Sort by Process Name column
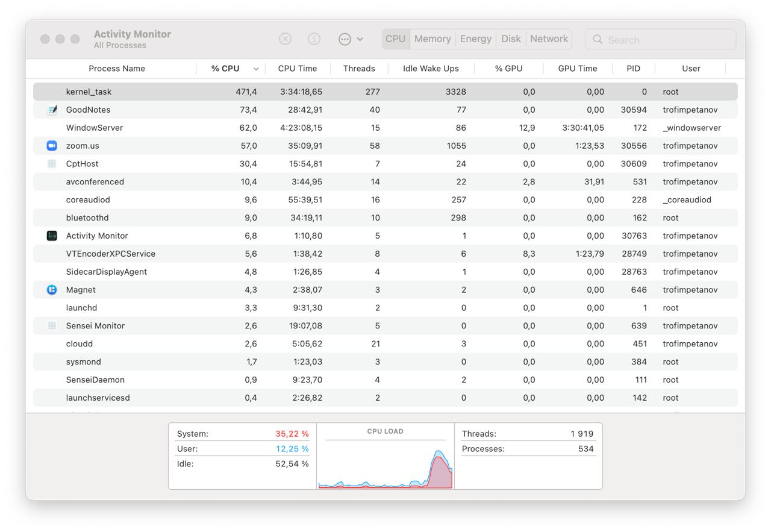 117,69
